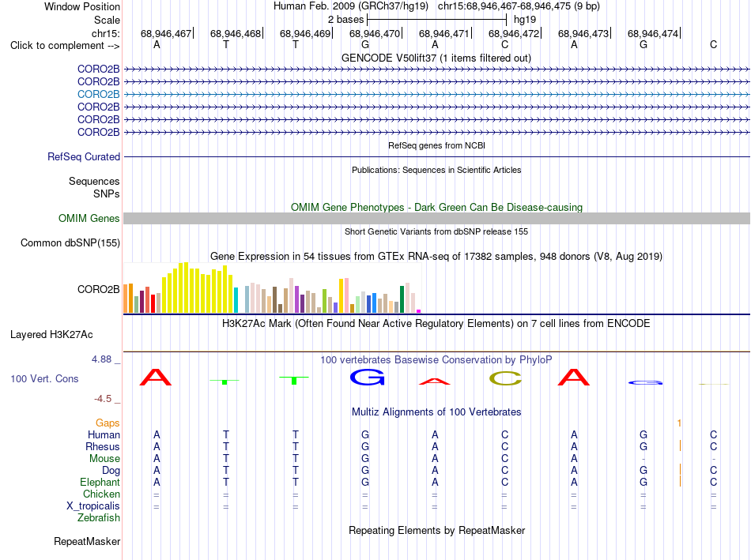The width and height of the screenshot is (751, 560).
Task: Click the Zebrafish species label
Action: coord(99,518)
